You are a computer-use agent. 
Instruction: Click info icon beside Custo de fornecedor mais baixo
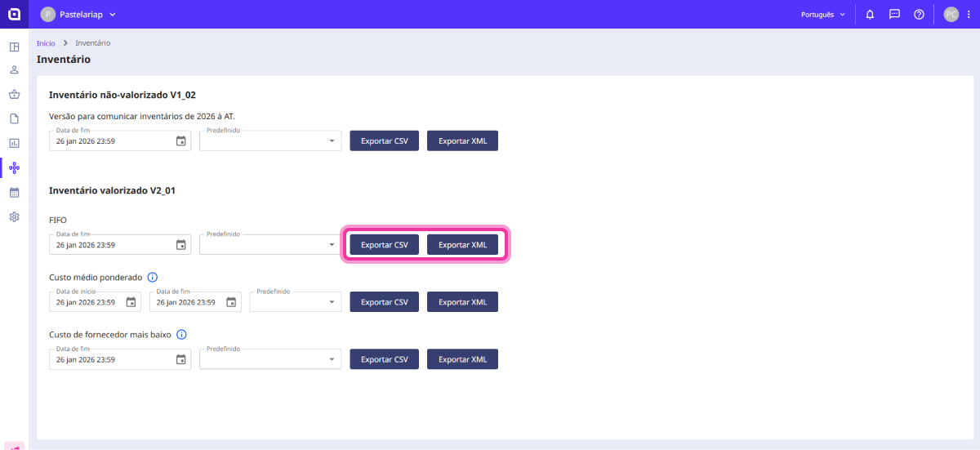[181, 335]
